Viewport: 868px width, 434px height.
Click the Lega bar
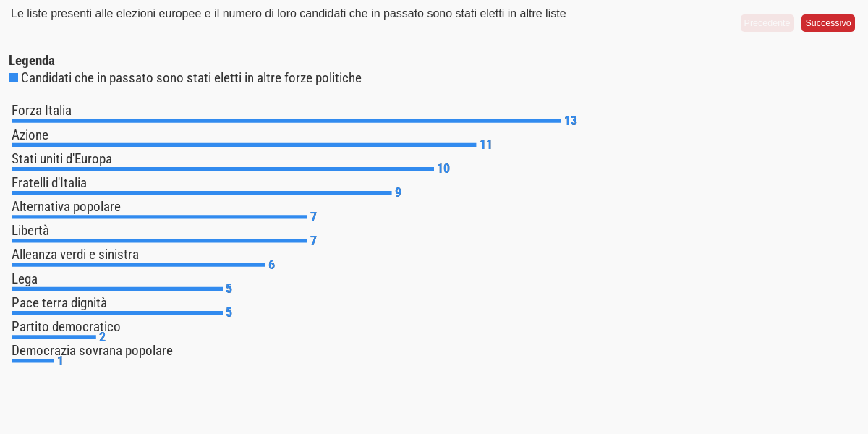tap(117, 289)
